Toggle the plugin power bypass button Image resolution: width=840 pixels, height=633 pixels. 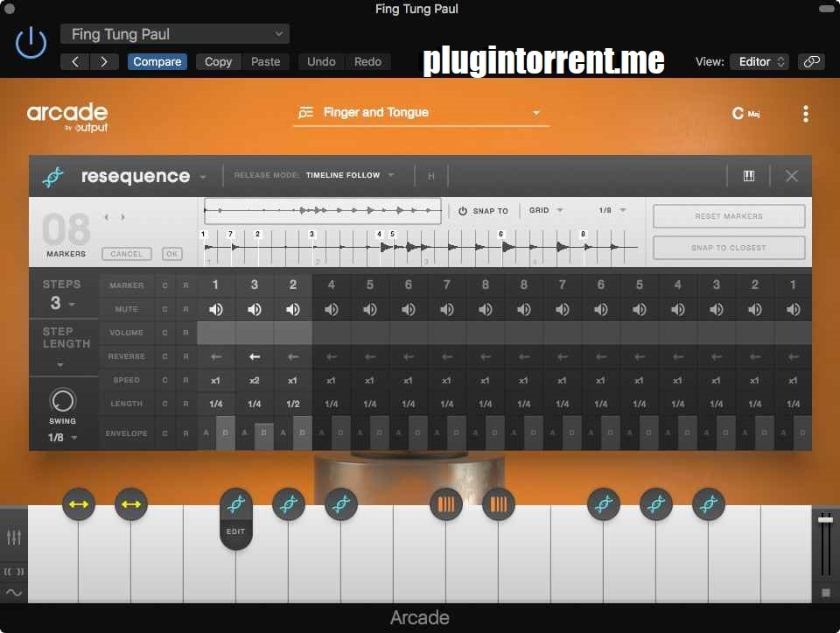coord(31,43)
